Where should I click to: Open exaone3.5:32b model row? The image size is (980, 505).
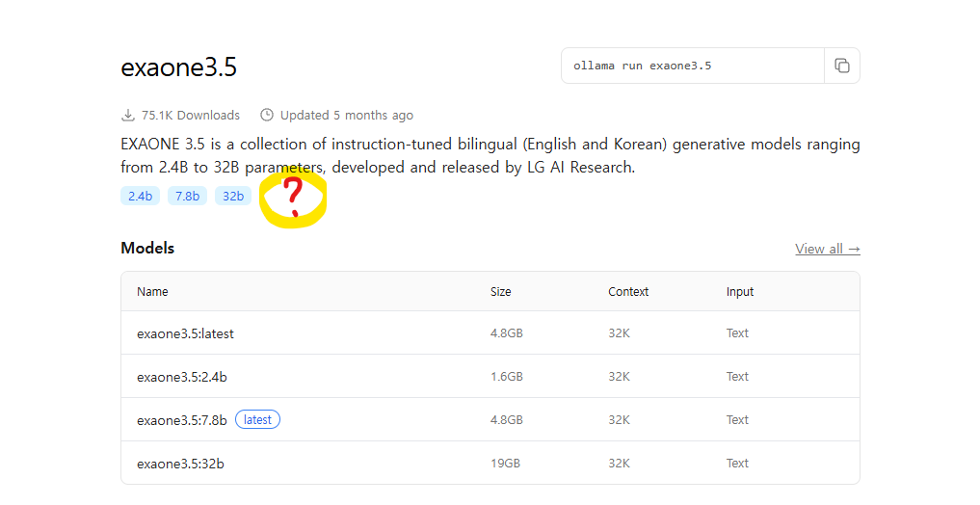coord(490,464)
